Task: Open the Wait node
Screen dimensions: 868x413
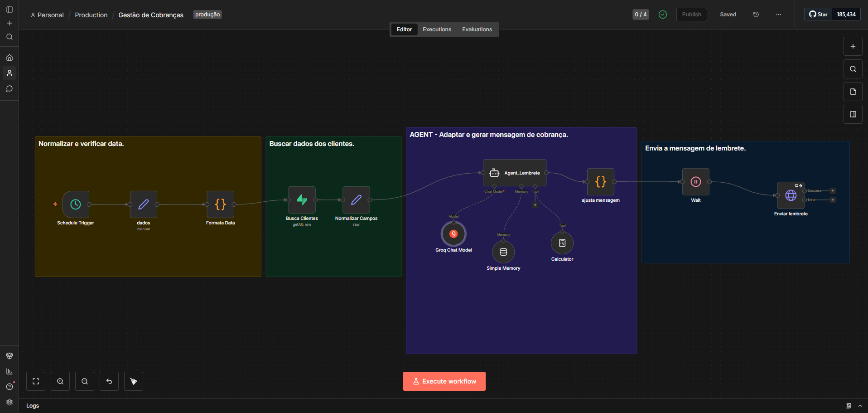Action: [696, 182]
